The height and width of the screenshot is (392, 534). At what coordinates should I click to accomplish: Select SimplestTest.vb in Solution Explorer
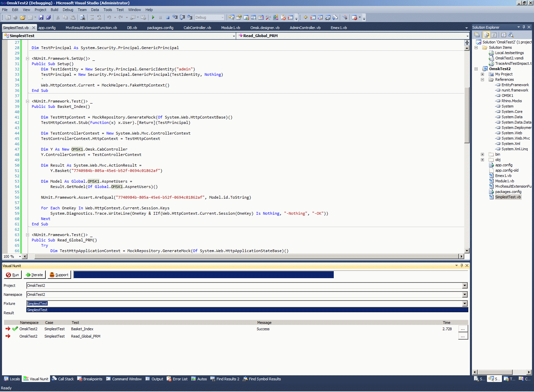click(x=508, y=197)
